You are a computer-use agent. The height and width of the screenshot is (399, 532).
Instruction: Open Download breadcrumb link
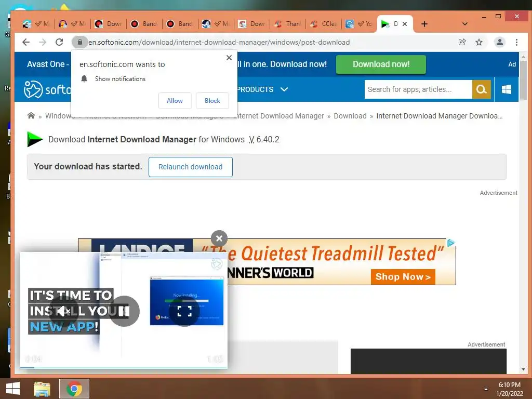tap(350, 116)
